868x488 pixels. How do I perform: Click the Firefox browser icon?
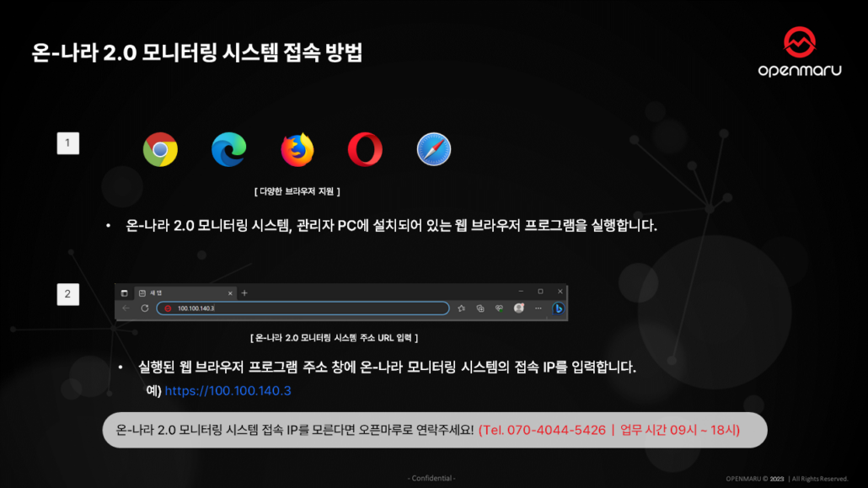click(297, 150)
